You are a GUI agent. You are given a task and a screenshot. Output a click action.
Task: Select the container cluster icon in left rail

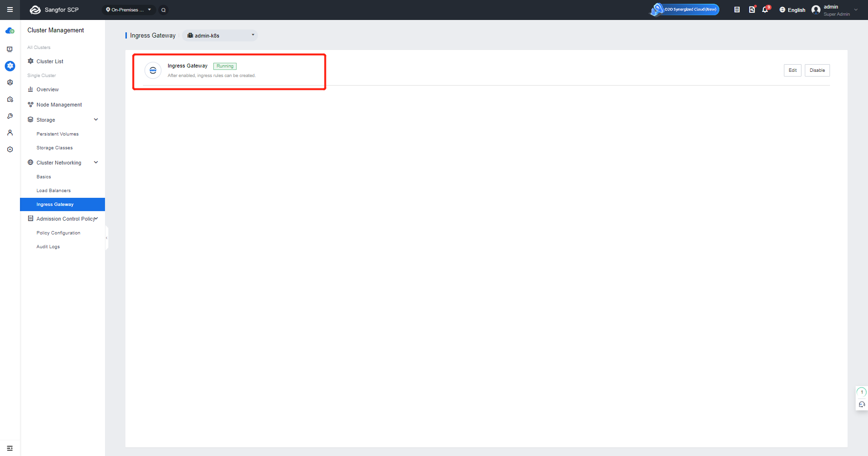[10, 66]
